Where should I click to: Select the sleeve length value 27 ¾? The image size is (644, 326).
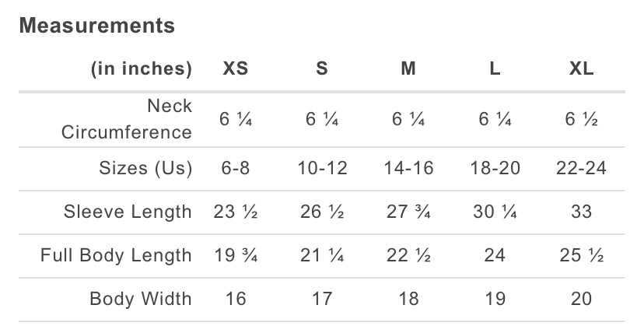pos(408,212)
